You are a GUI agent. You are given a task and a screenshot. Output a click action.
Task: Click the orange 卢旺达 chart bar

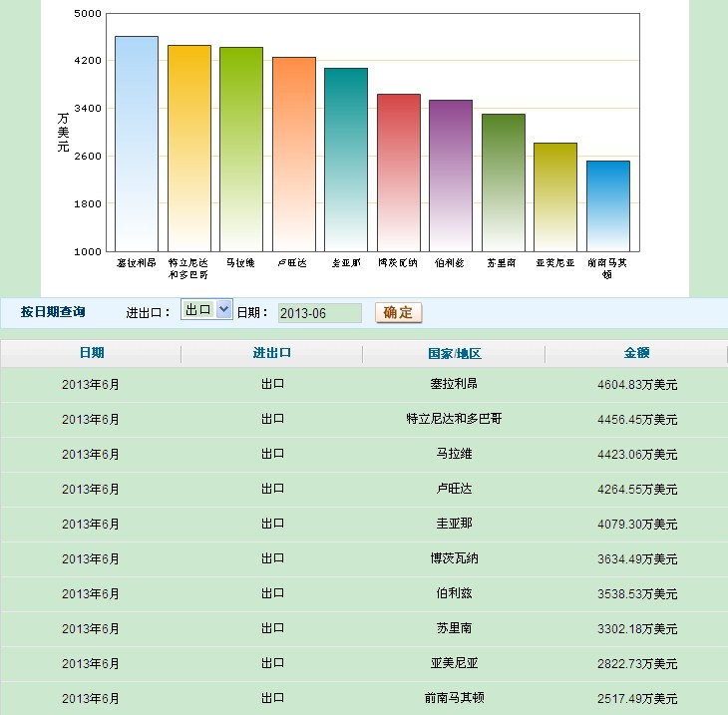[293, 154]
